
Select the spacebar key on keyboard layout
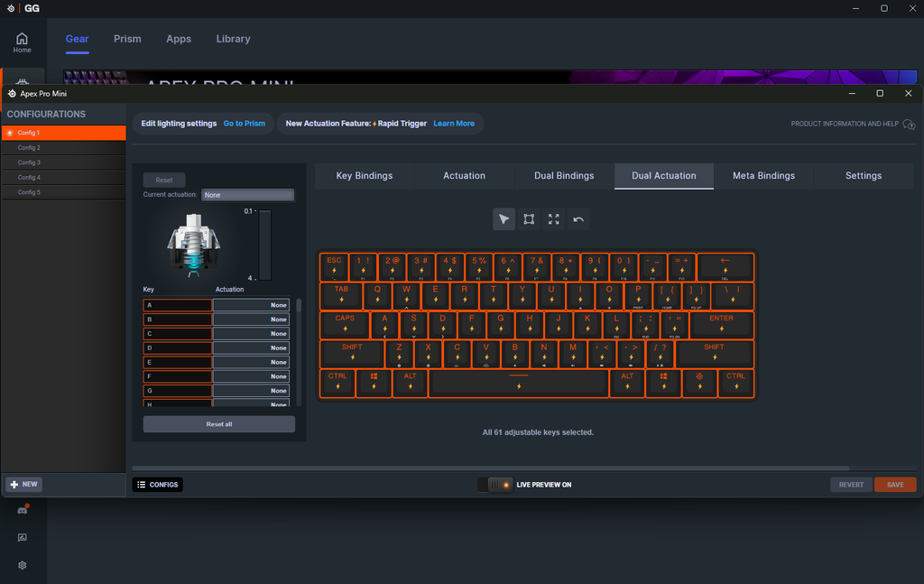pos(519,383)
